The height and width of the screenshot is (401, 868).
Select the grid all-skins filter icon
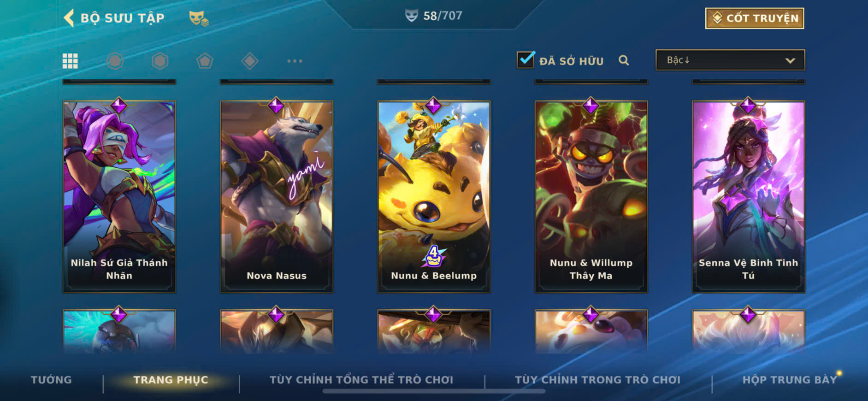point(70,61)
